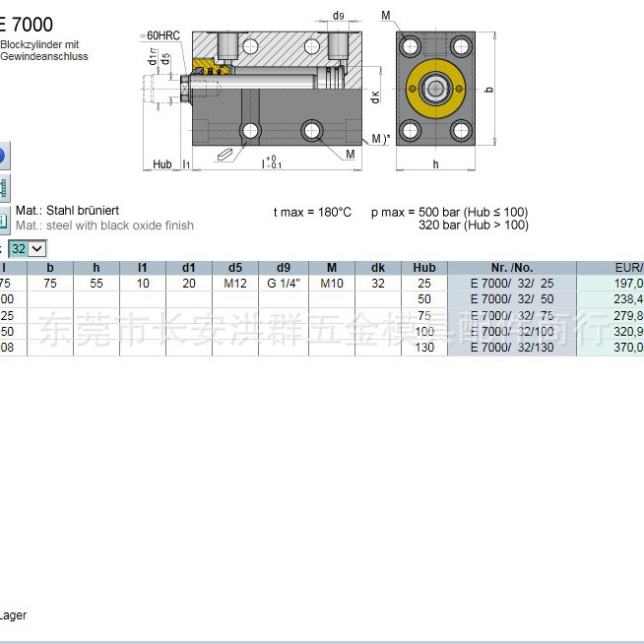Select article number E 7000/ 32/ 75

point(512,315)
